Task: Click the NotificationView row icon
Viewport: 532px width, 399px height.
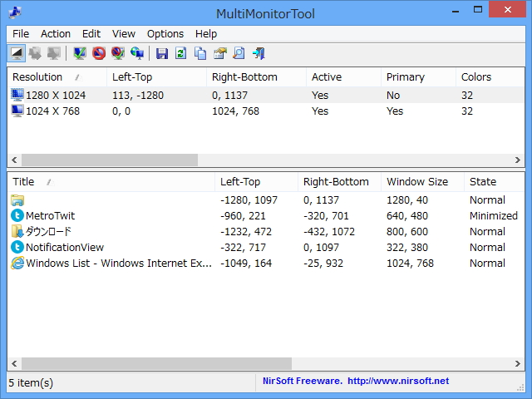Action: pyautogui.click(x=17, y=248)
